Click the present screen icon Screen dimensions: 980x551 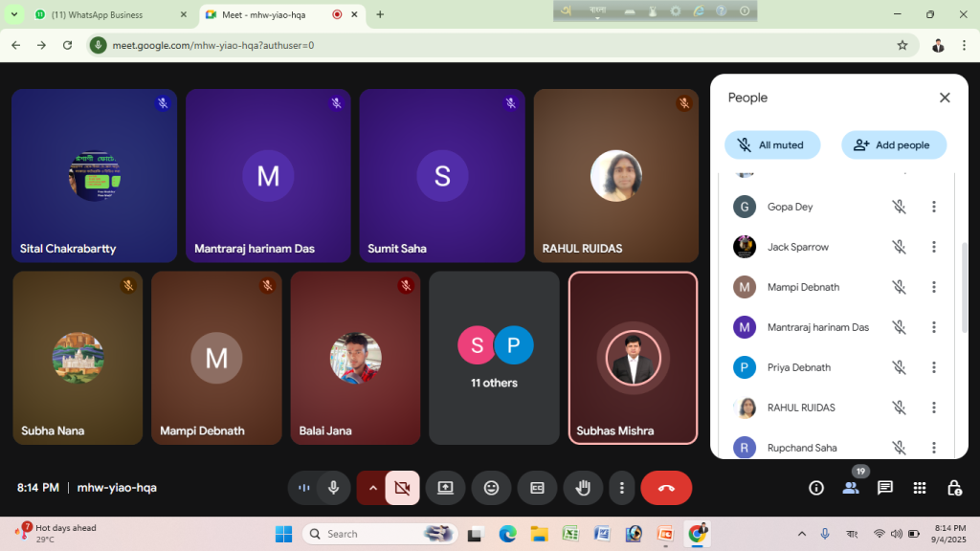[x=445, y=488]
